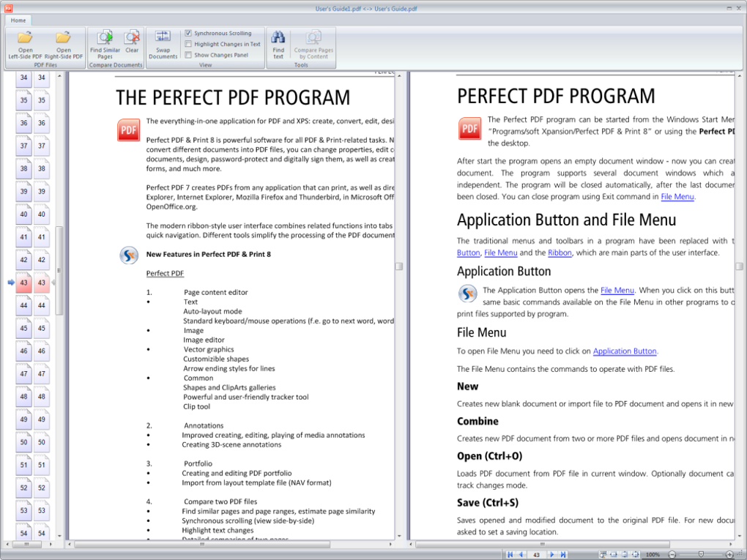
Task: Follow the Application Button hyperlink under File Menu
Action: pyautogui.click(x=625, y=351)
